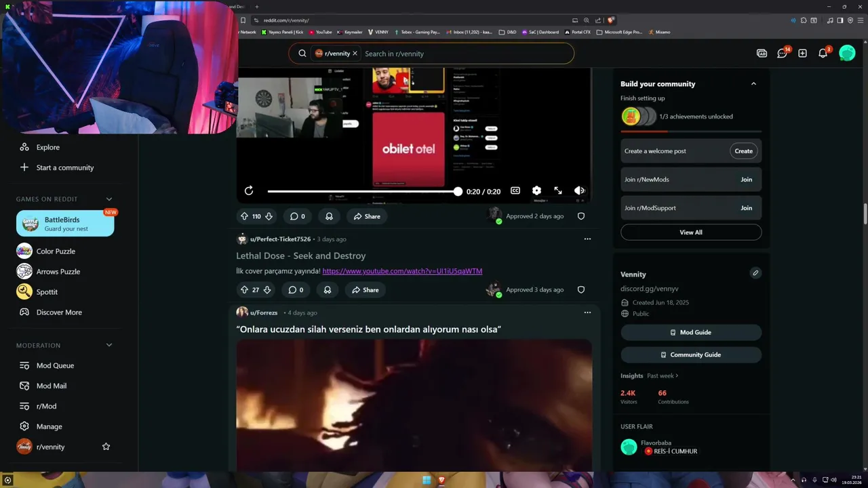Collapse the Moderation section
Image resolution: width=868 pixels, height=488 pixels.
[109, 346]
